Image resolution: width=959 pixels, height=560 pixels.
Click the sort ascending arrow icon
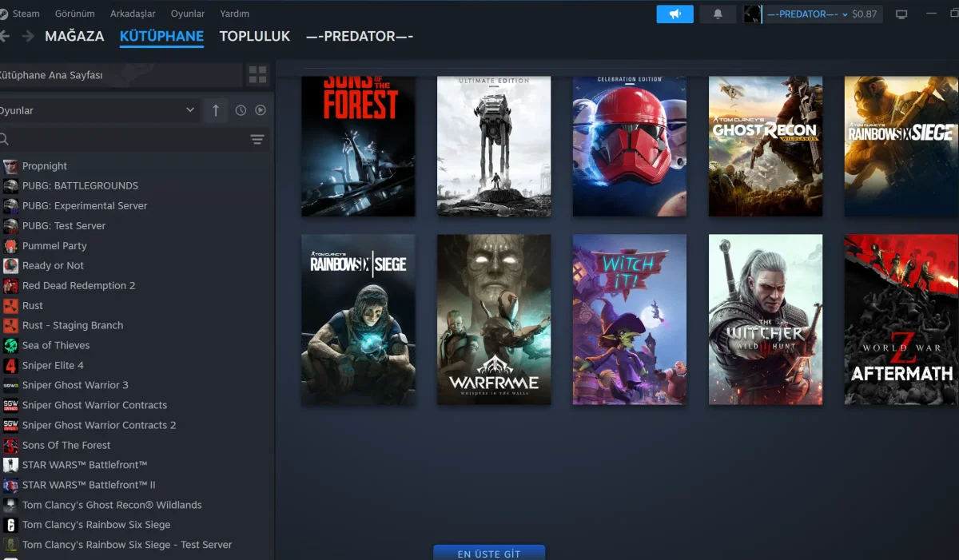[215, 110]
